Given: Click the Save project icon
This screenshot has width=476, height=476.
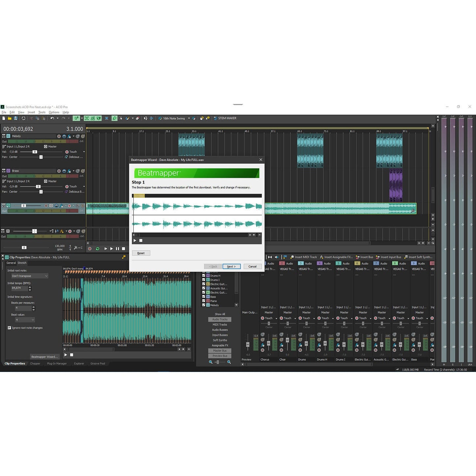Looking at the screenshot, I should point(15,118).
